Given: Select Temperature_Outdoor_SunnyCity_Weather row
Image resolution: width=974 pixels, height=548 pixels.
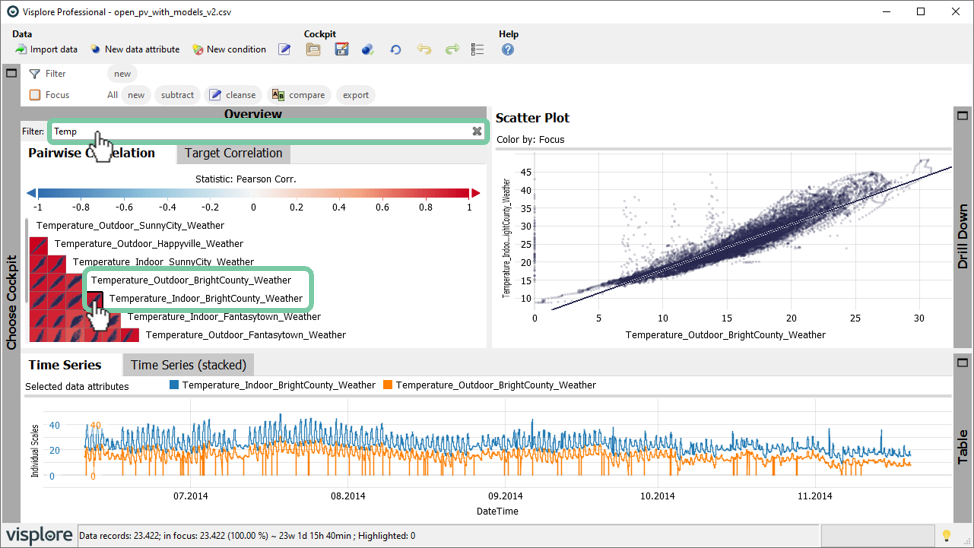Looking at the screenshot, I should (x=130, y=226).
